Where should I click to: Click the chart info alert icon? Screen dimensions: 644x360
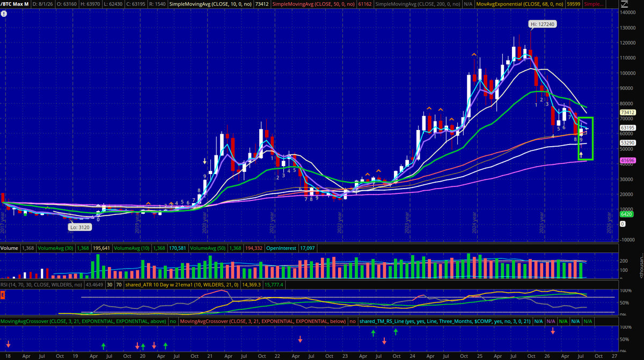click(4, 12)
